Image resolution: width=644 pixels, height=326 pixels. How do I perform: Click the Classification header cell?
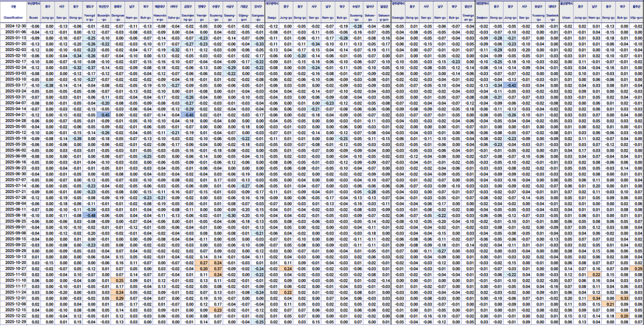pos(13,18)
